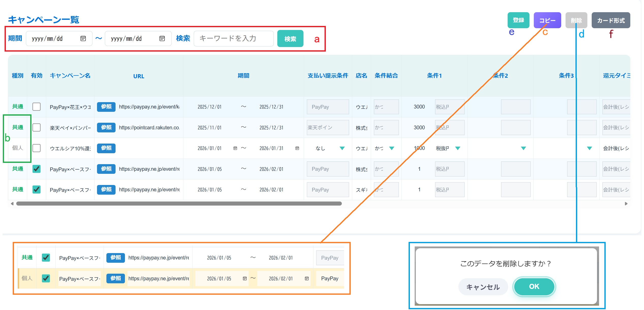Click calendar icon beside 2026/01/01 date
Image resolution: width=644 pixels, height=310 pixels.
pos(235,148)
